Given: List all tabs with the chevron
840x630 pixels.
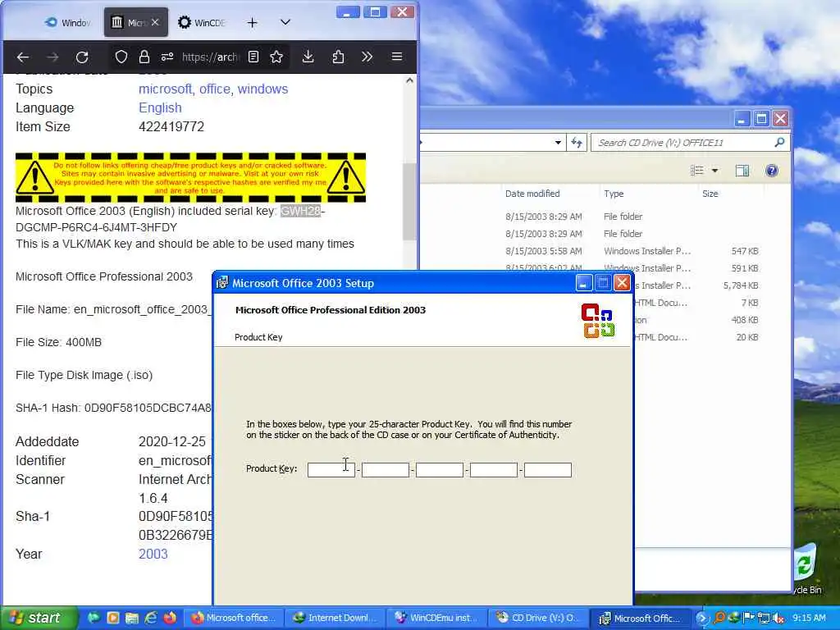Looking at the screenshot, I should pos(285,22).
